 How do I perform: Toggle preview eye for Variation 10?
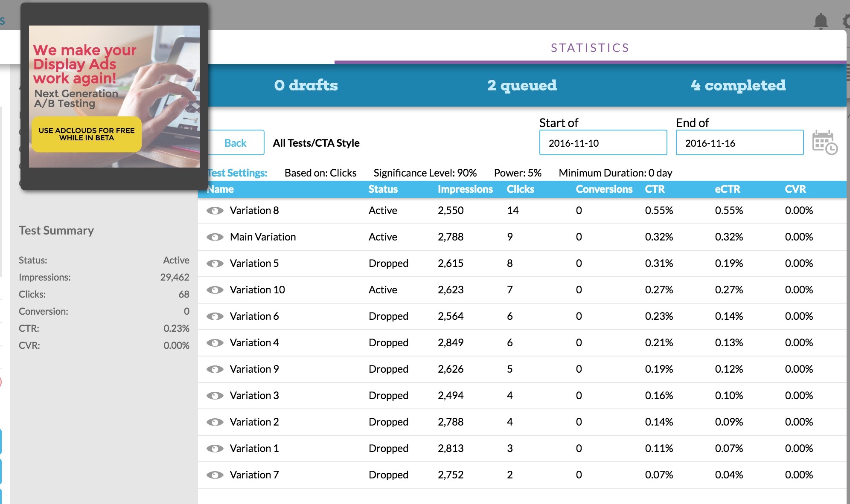[x=215, y=290]
